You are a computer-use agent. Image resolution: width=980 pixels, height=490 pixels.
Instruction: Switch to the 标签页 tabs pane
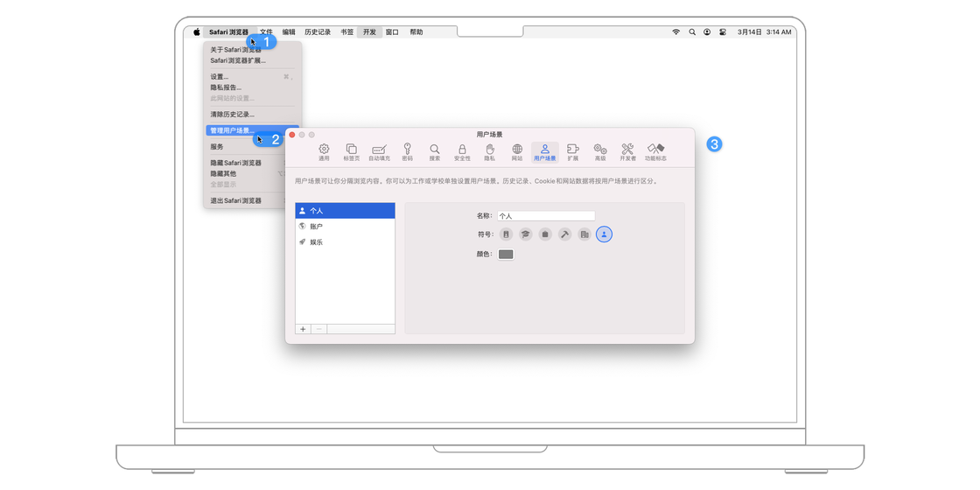(351, 152)
